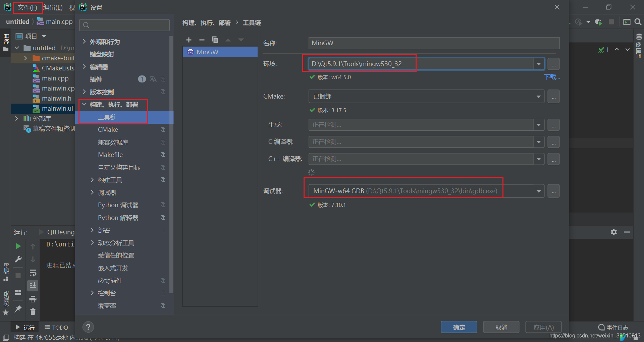Remove the selected toolchain with the minus icon
The height and width of the screenshot is (342, 644).
coord(202,40)
